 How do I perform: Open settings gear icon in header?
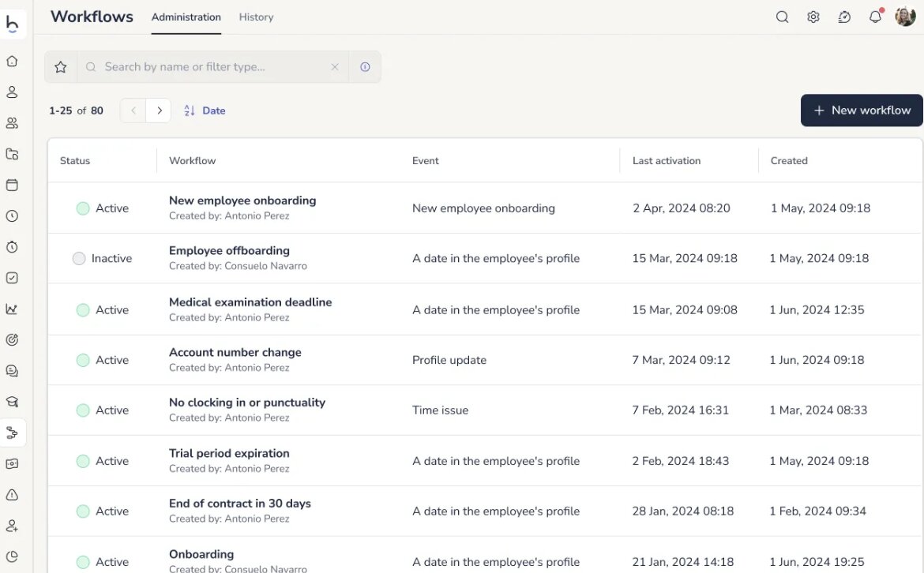(x=813, y=17)
